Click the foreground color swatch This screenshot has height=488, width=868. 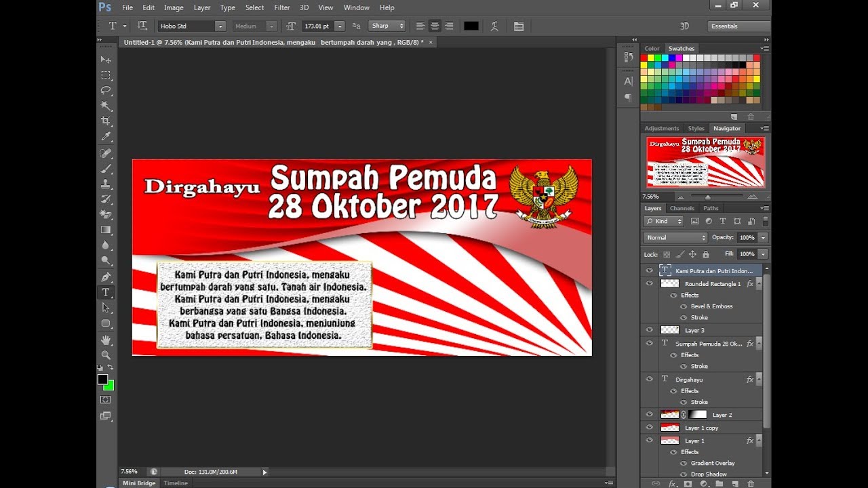102,380
